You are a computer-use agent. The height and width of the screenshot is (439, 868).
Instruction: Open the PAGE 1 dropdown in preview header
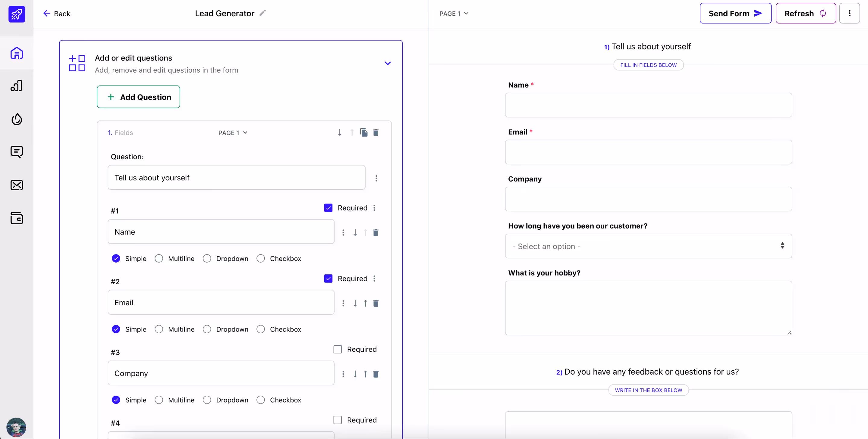coord(454,14)
